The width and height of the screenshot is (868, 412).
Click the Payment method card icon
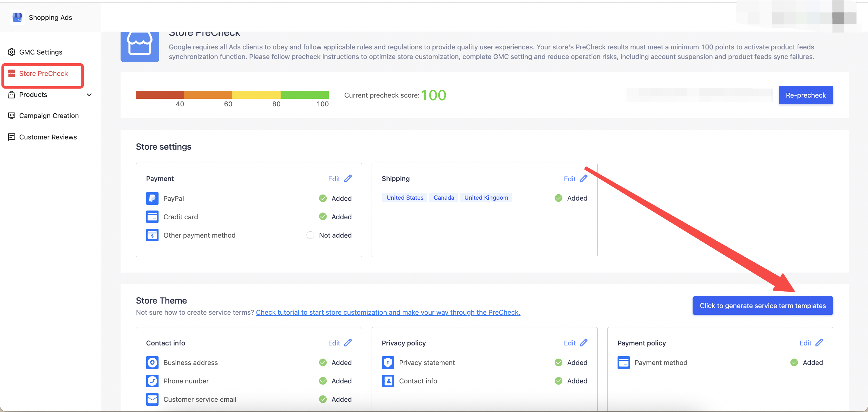[623, 363]
